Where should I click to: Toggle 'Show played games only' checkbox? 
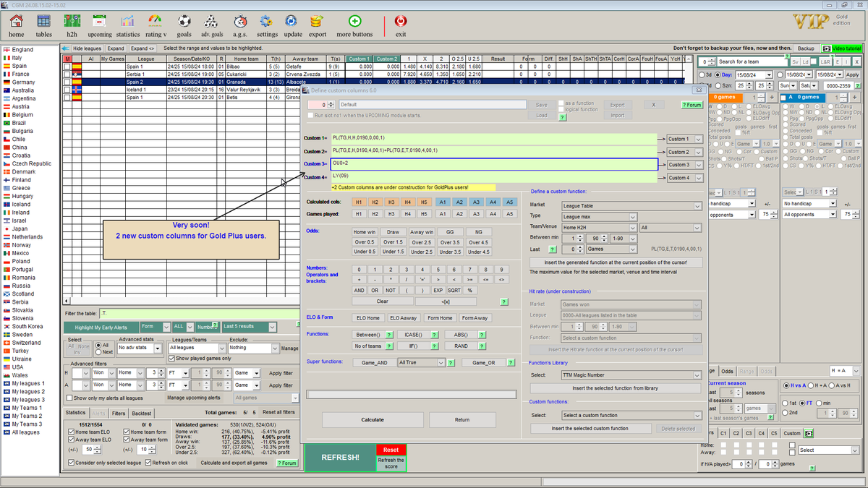click(x=172, y=358)
